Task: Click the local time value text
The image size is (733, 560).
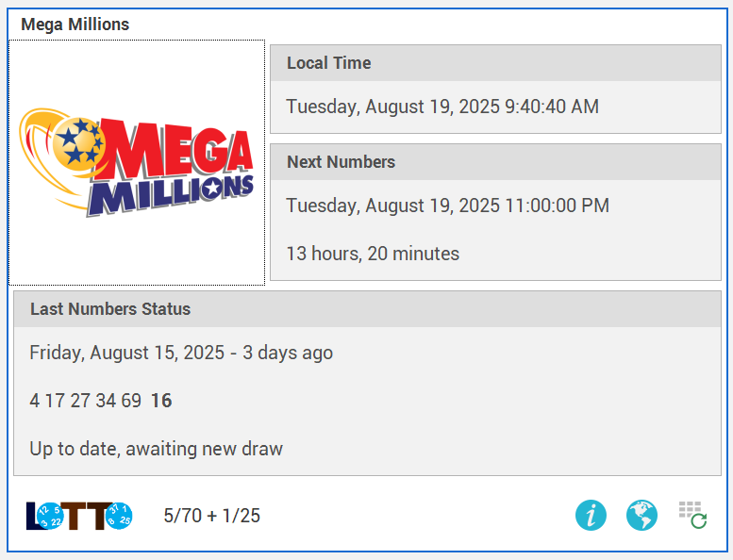Action: 442,107
